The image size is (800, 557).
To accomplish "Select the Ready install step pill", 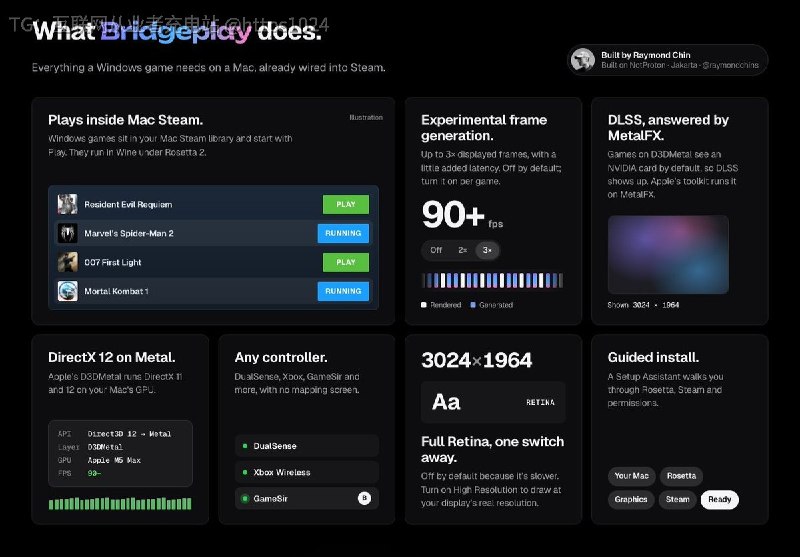I will tap(719, 499).
